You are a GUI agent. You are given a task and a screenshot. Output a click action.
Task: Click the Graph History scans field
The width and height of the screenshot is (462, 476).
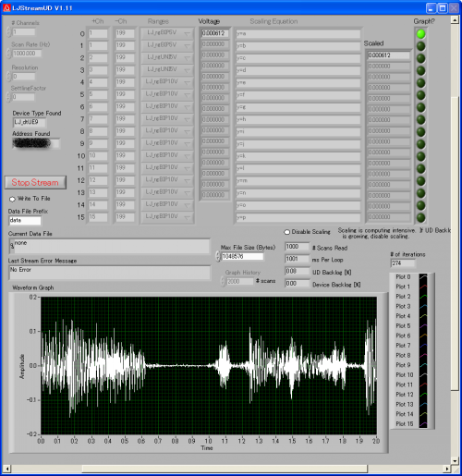pos(239,281)
